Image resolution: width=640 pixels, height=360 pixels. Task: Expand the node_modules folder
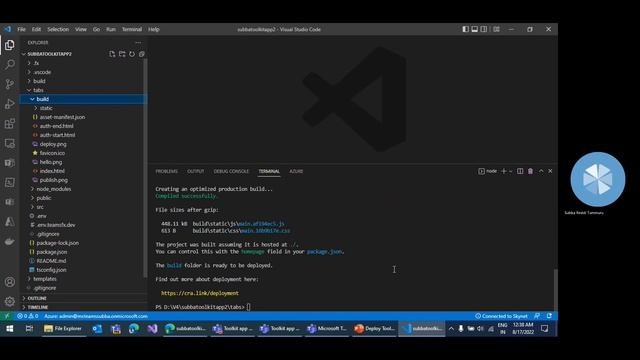coord(83,189)
